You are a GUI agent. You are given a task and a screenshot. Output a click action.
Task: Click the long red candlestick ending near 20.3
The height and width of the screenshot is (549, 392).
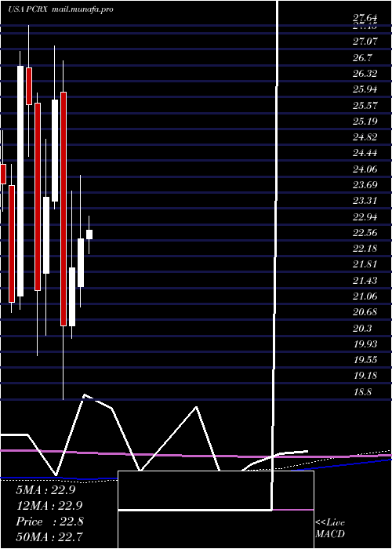[64, 209]
